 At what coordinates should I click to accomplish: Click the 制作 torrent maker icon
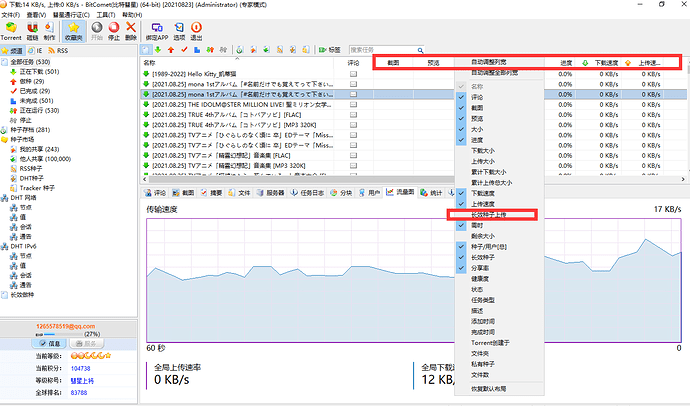pos(49,31)
